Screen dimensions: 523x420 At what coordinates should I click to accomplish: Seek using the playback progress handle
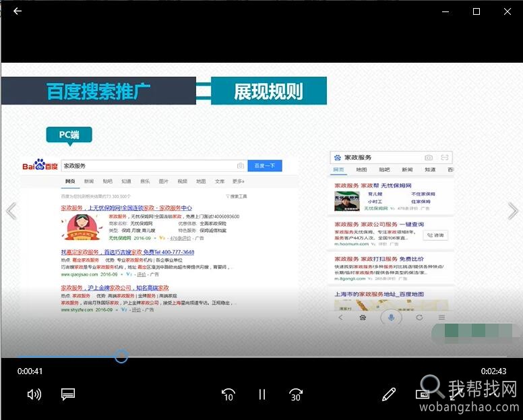pyautogui.click(x=121, y=356)
